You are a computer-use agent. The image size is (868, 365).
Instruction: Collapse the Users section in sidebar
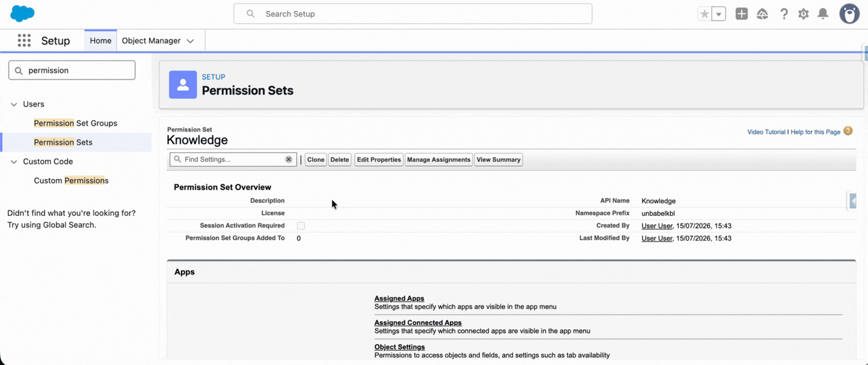[x=14, y=104]
